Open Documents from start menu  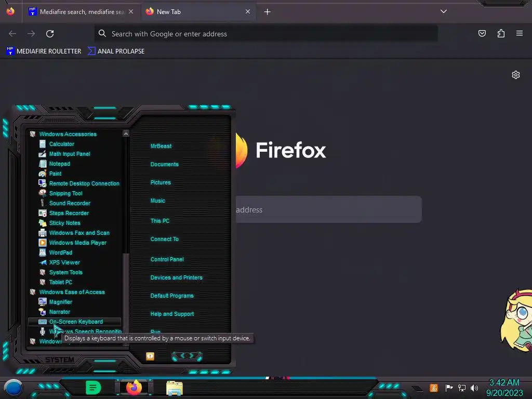[x=165, y=164]
